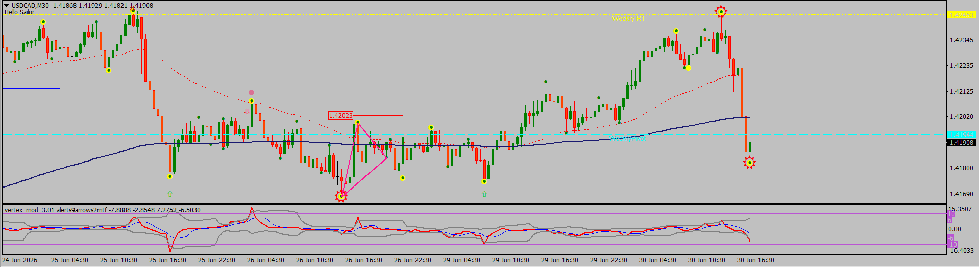Click the Weekly Pivot cyan label
This screenshot has height=267, width=980.
coord(627,138)
